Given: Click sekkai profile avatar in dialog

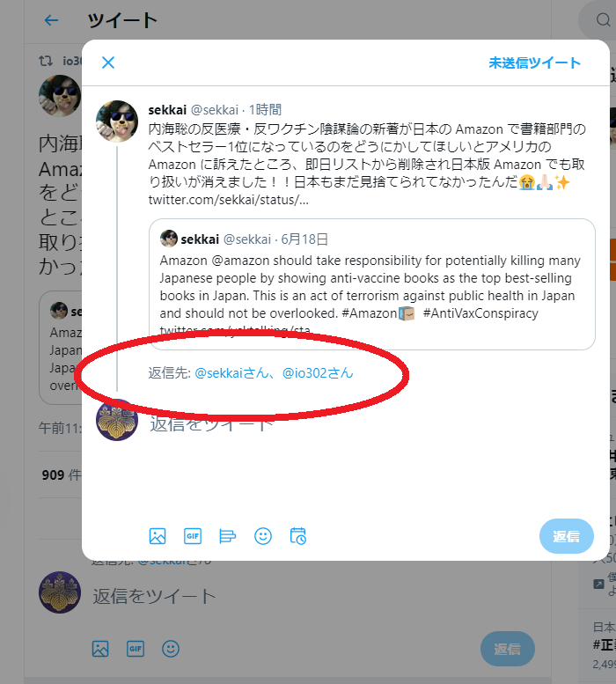Looking at the screenshot, I should tap(117, 121).
